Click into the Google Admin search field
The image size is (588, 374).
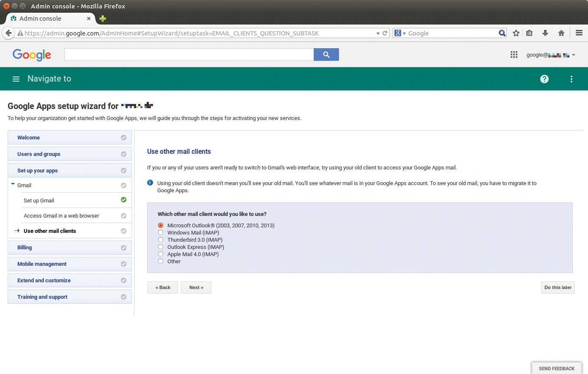coord(189,55)
